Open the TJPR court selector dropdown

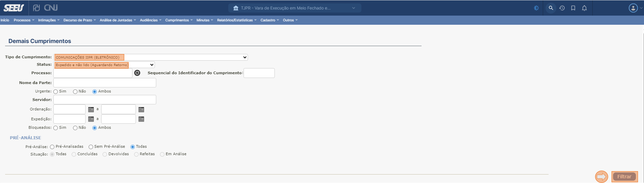tap(294, 8)
